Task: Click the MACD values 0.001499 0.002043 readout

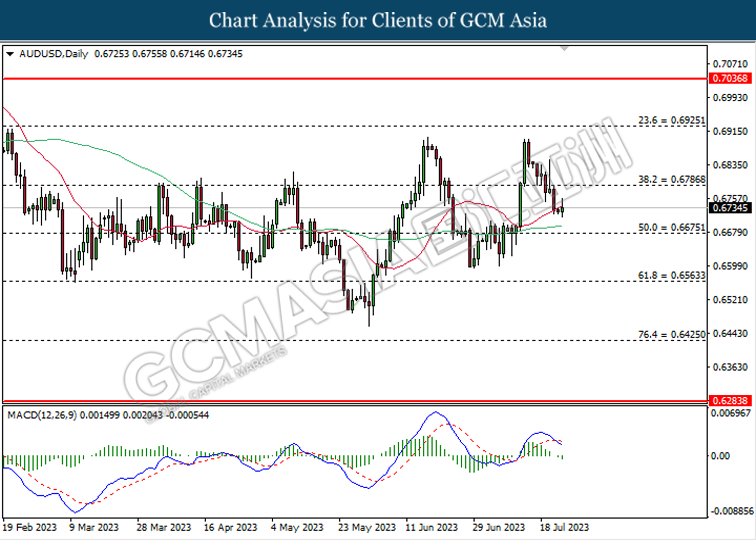Action: click(144, 415)
